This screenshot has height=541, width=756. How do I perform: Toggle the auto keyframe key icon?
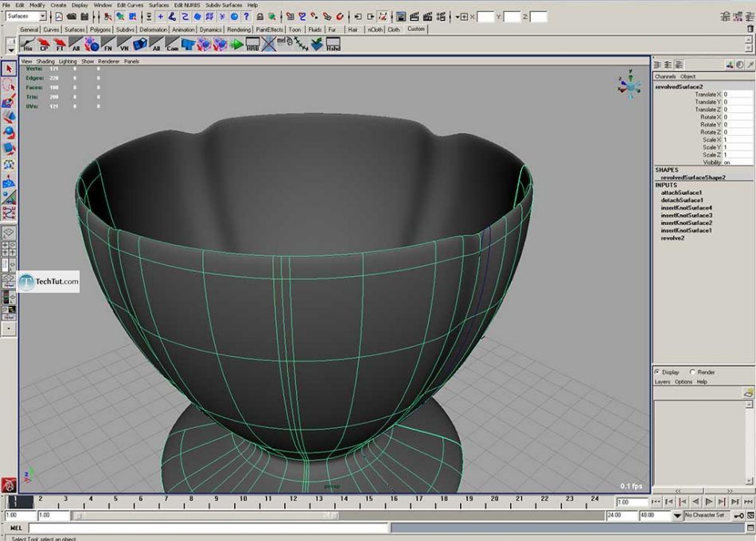739,516
